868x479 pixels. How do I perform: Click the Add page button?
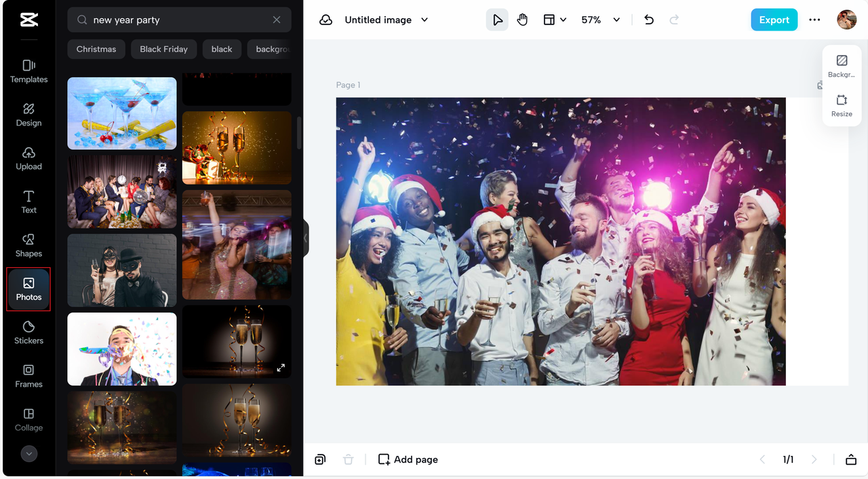[x=408, y=459]
